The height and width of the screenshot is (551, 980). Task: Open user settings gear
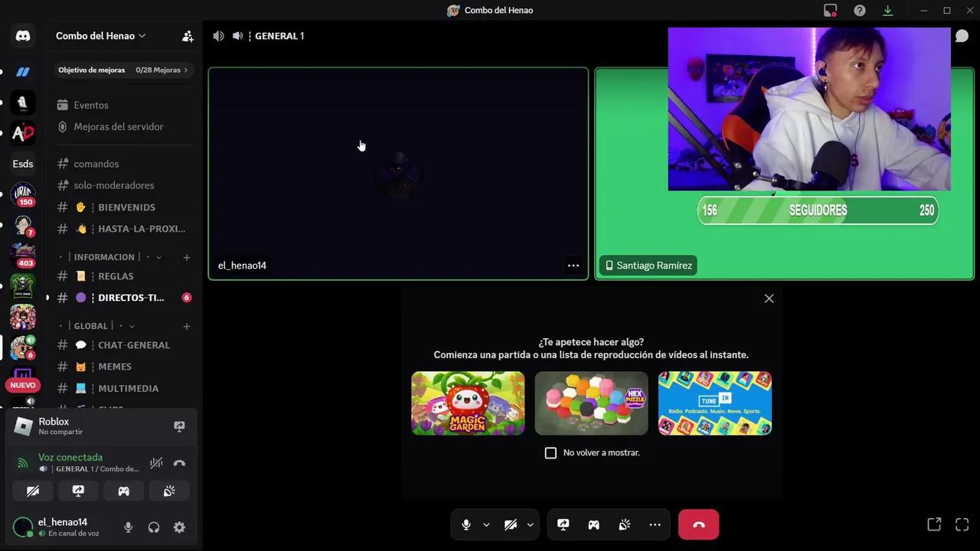(x=179, y=527)
